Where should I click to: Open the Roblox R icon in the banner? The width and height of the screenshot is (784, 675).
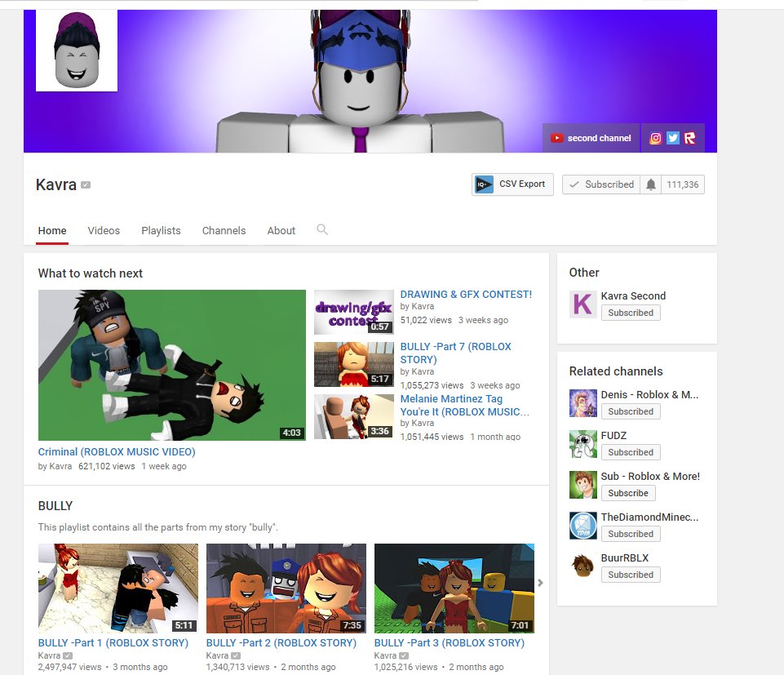[689, 138]
